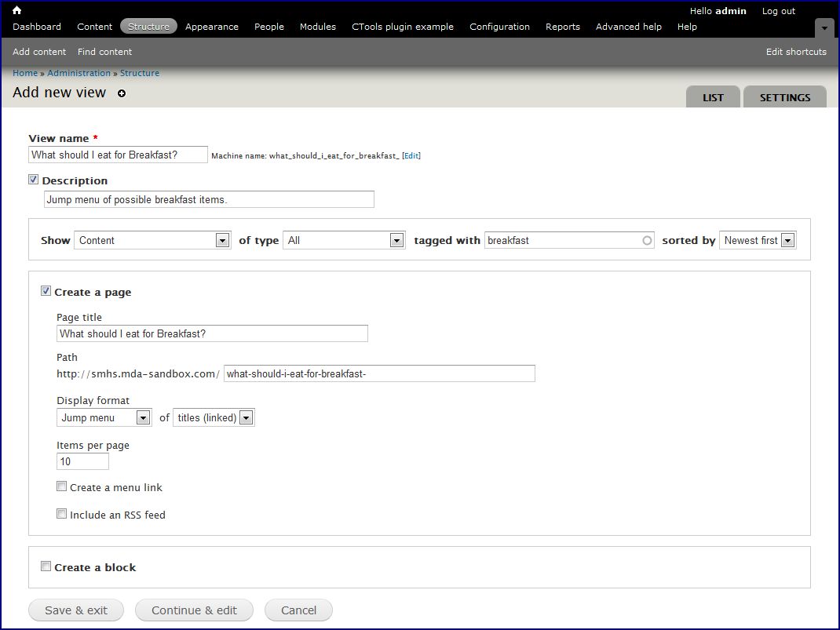The height and width of the screenshot is (630, 840).
Task: Click into the Description text field
Action: click(x=209, y=199)
